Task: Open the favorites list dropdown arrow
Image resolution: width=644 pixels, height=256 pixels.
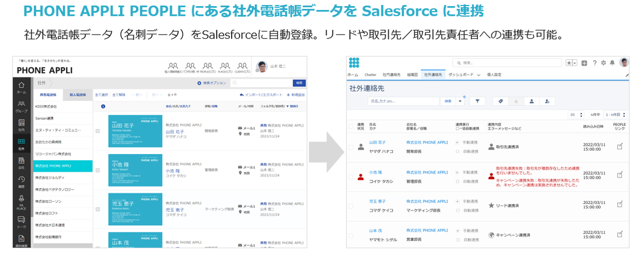Action: click(x=574, y=63)
